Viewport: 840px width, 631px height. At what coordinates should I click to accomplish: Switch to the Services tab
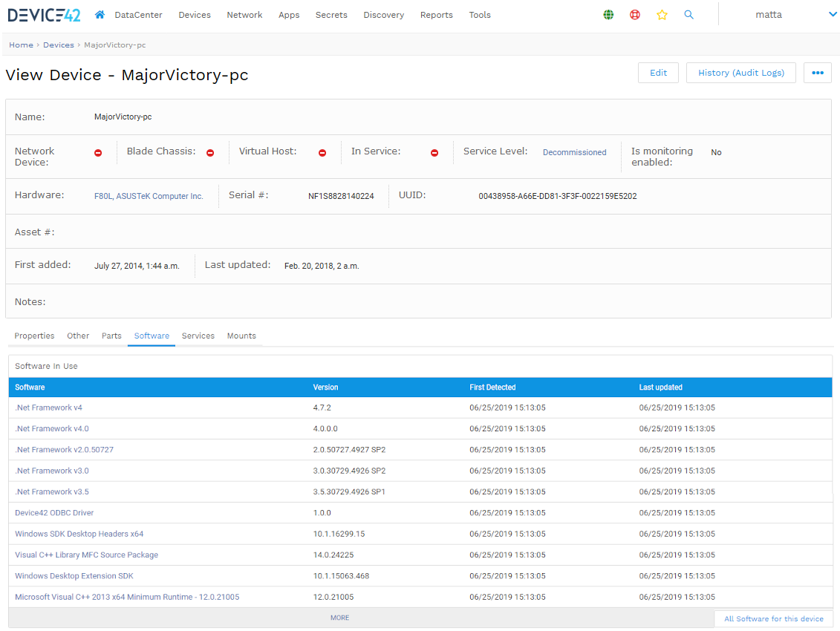pos(198,336)
